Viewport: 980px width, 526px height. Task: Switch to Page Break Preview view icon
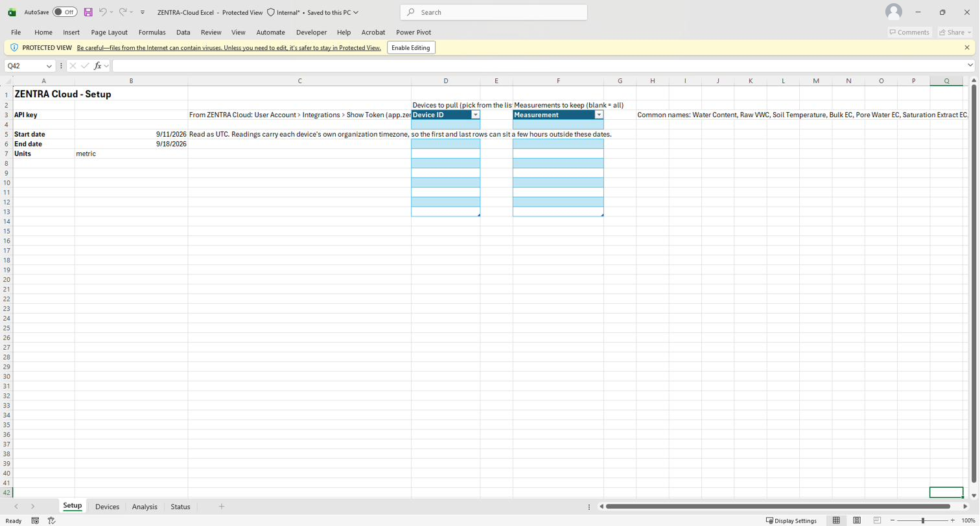point(877,521)
